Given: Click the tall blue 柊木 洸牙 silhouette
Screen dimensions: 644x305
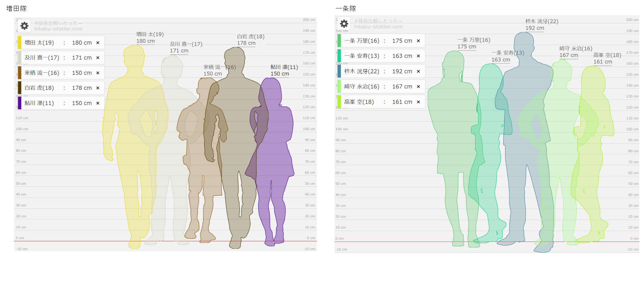Looking at the screenshot, I should pyautogui.click(x=525, y=145).
